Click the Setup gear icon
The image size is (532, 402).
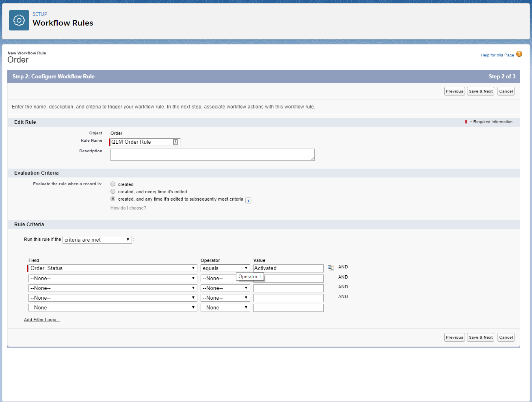pyautogui.click(x=19, y=20)
